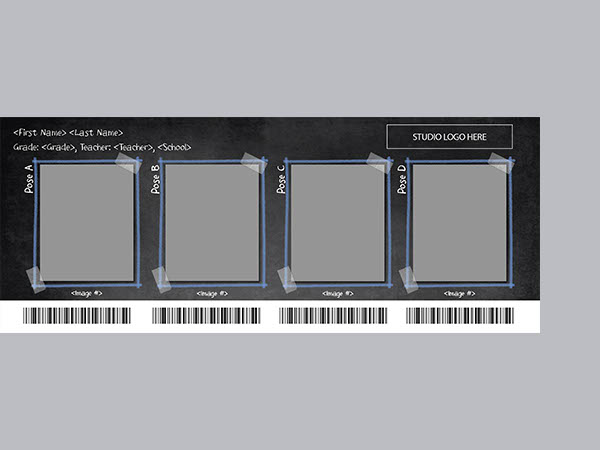The height and width of the screenshot is (450, 600).
Task: Click the STUDIO LOGO HERE box
Action: click(x=449, y=136)
